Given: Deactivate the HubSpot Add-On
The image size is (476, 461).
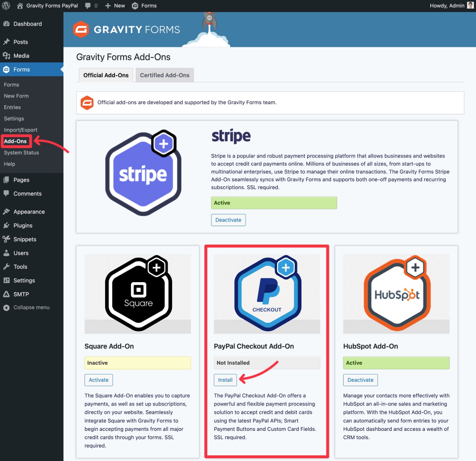Looking at the screenshot, I should pos(360,380).
